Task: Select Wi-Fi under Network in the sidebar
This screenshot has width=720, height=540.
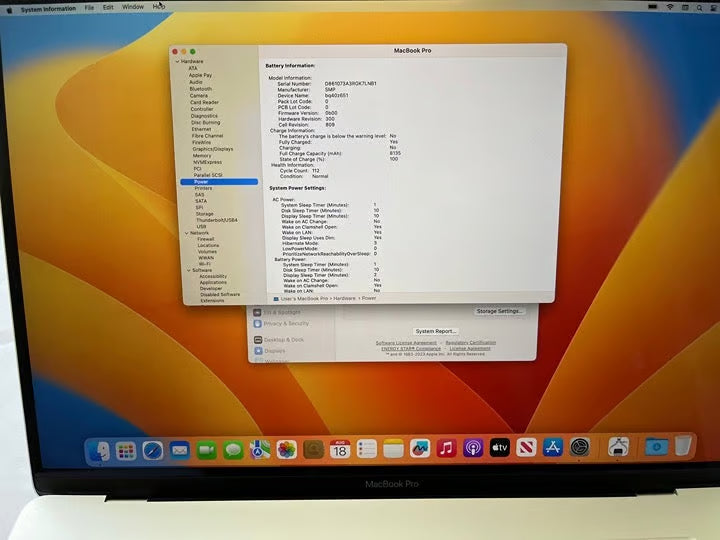Action: point(205,264)
